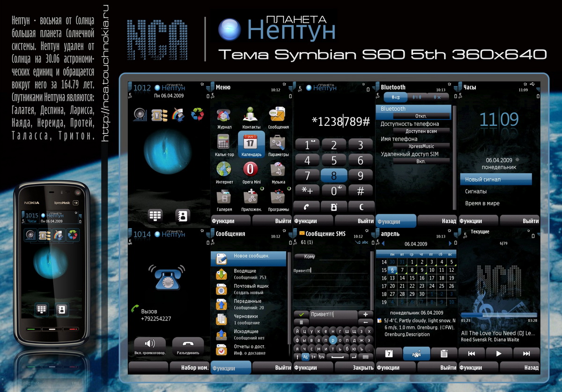Open the ≡ menu key on SMS keyboard
Screen dimensions: 562x392
[x=301, y=322]
